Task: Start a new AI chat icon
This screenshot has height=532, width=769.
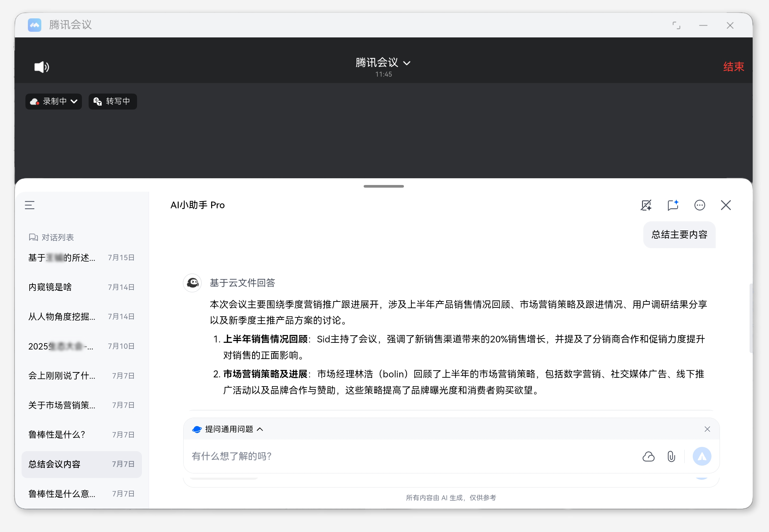Action: click(x=673, y=205)
